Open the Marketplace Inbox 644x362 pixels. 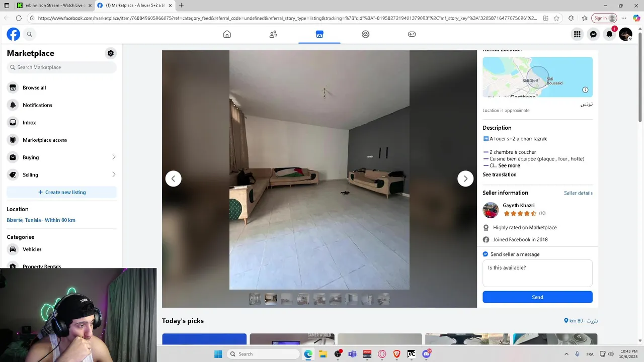pyautogui.click(x=61, y=123)
